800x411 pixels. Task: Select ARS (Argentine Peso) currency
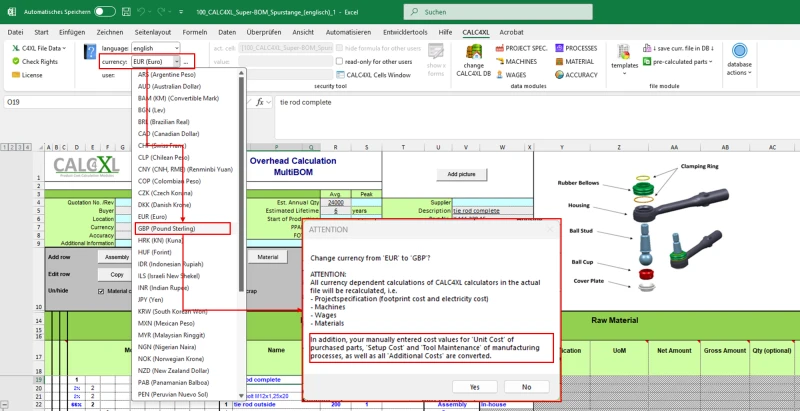tap(166, 74)
